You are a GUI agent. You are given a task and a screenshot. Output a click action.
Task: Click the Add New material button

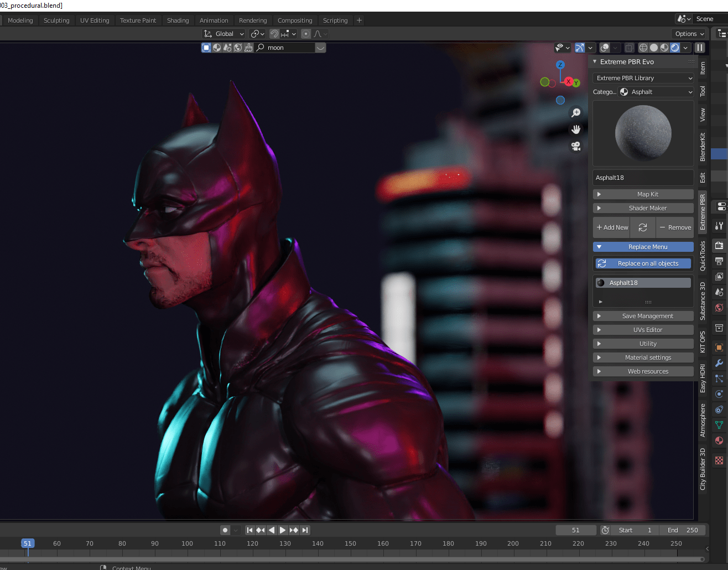[x=612, y=227]
